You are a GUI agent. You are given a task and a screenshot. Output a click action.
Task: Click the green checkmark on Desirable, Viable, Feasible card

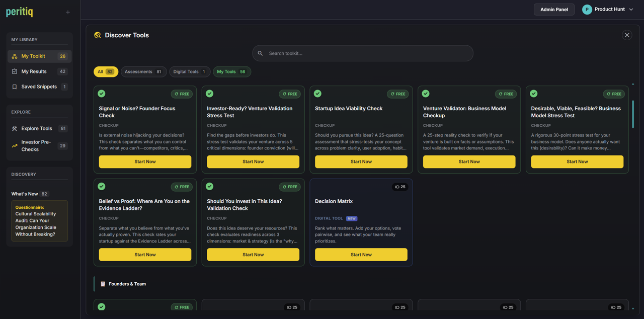tap(534, 94)
